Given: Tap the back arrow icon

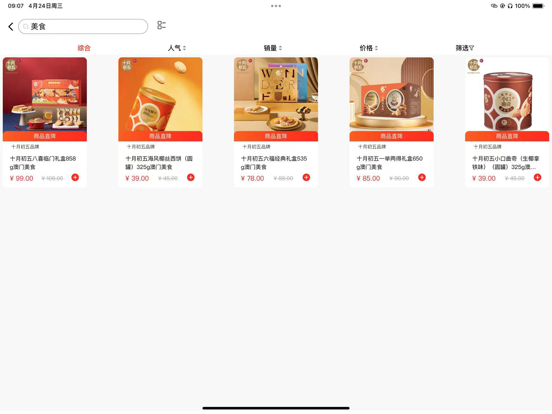Looking at the screenshot, I should (x=11, y=26).
